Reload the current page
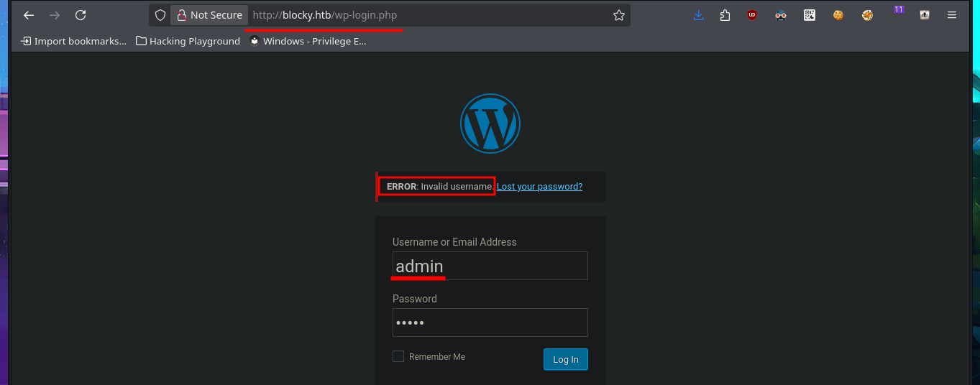Image resolution: width=980 pixels, height=385 pixels. point(81,15)
